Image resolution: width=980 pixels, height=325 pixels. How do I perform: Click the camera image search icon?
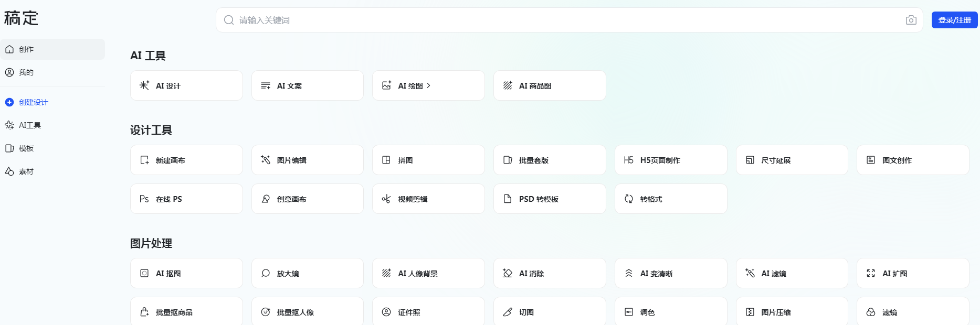(x=911, y=20)
